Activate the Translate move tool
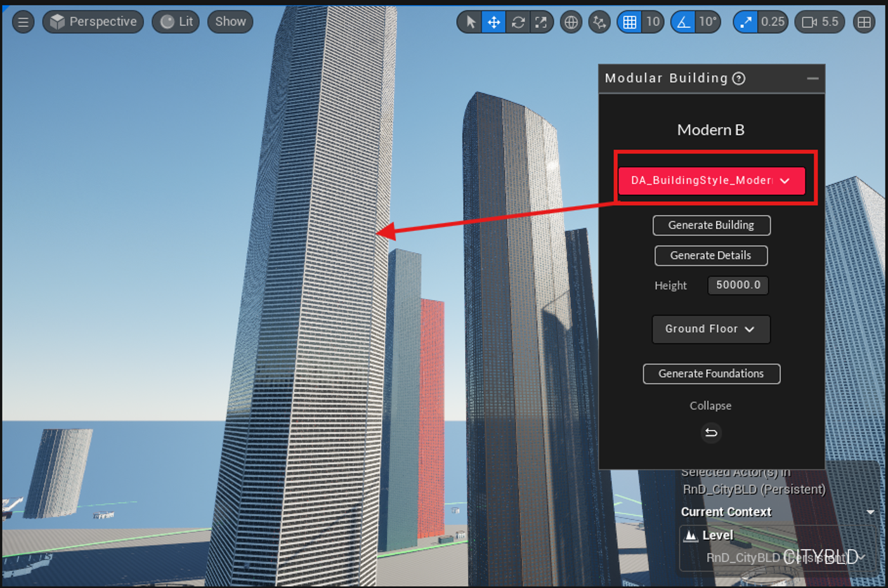The image size is (888, 588). point(493,22)
